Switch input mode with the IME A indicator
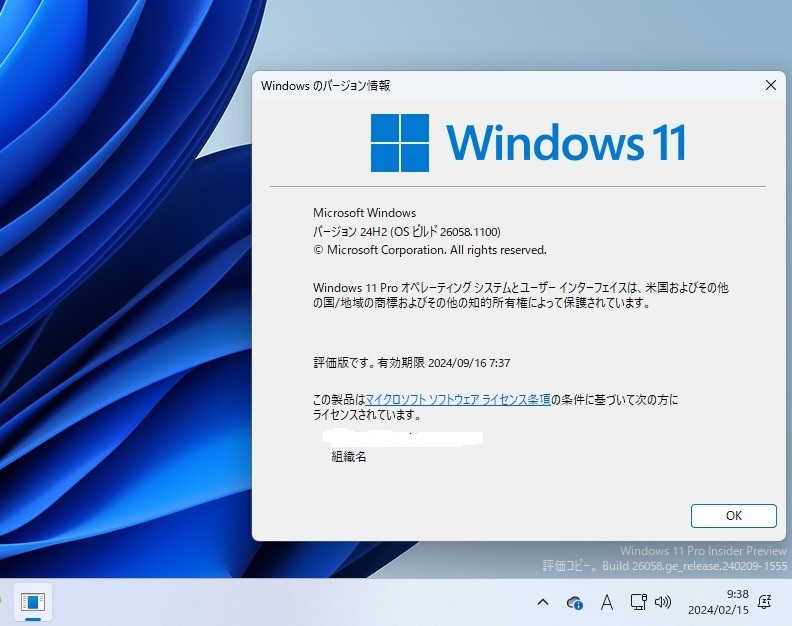The width and height of the screenshot is (792, 626). 607,602
